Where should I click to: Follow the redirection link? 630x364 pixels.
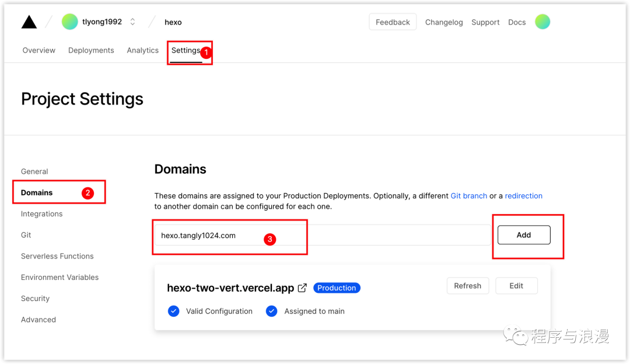point(523,195)
